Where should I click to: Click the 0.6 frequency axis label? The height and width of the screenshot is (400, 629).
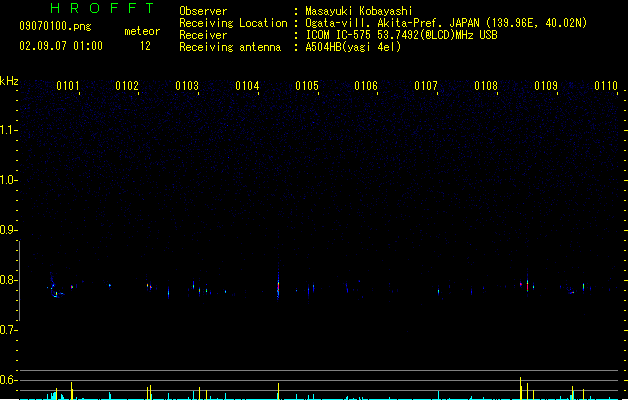click(8, 380)
